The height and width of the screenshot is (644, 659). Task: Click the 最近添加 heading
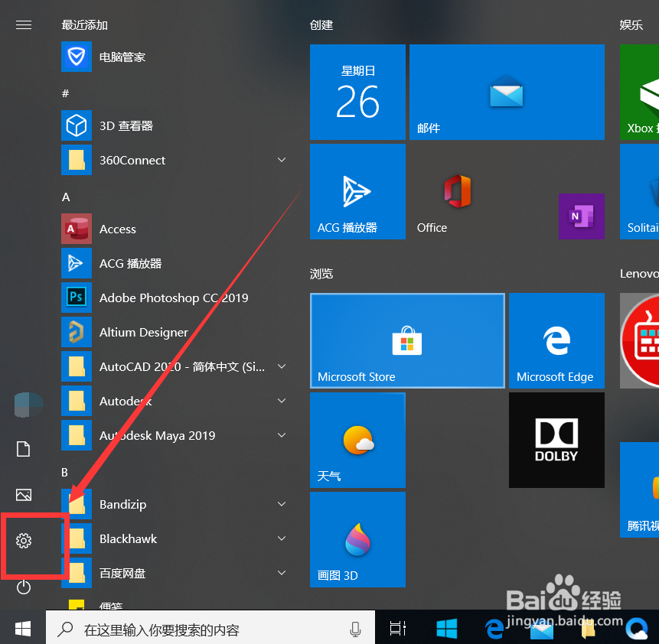85,25
